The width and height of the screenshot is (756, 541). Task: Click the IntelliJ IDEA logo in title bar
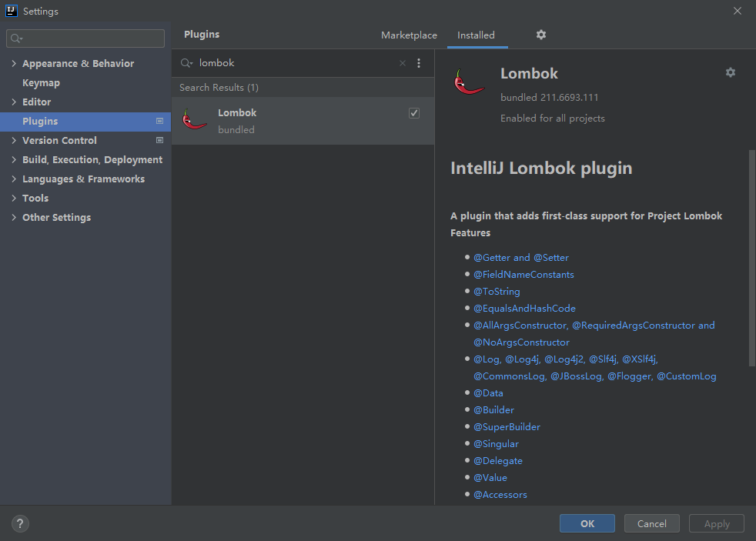[x=11, y=11]
